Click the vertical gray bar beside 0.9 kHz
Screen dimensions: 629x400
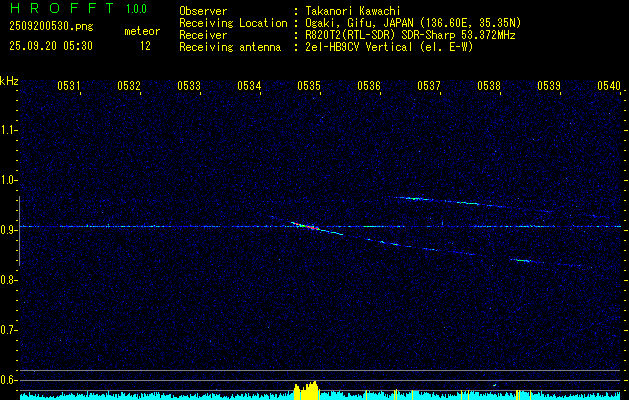click(19, 231)
